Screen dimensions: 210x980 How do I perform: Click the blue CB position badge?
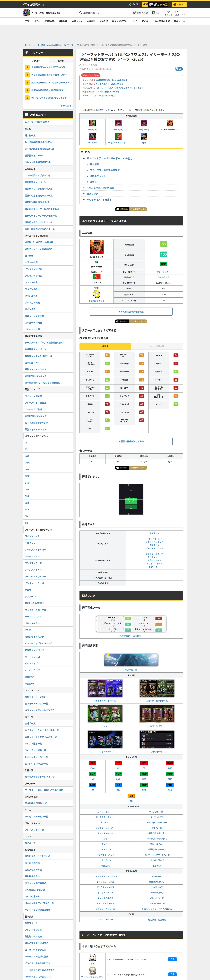(118, 785)
